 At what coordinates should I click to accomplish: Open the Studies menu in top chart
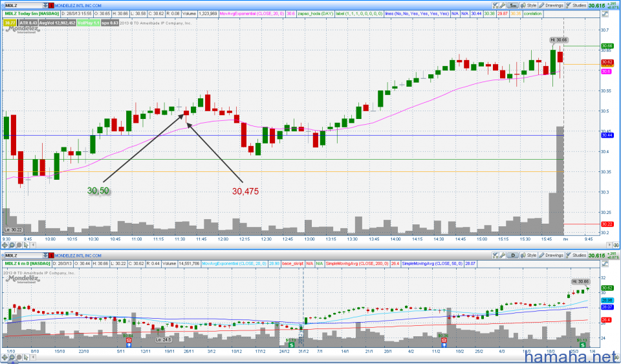(576, 6)
